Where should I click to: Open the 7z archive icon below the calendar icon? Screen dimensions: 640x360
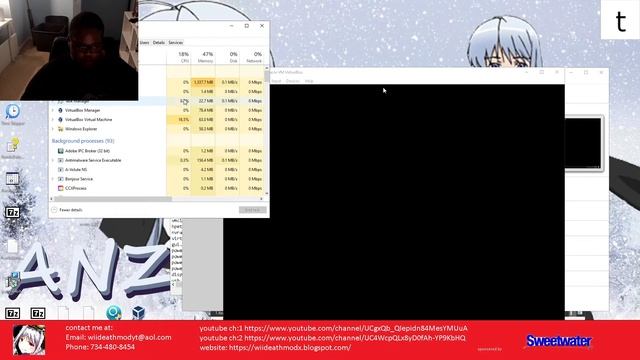[x=12, y=212]
